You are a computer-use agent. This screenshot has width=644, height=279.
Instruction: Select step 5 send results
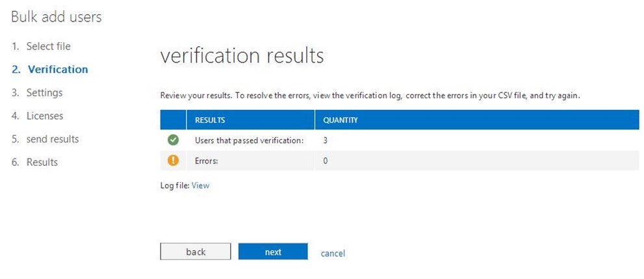(x=45, y=139)
